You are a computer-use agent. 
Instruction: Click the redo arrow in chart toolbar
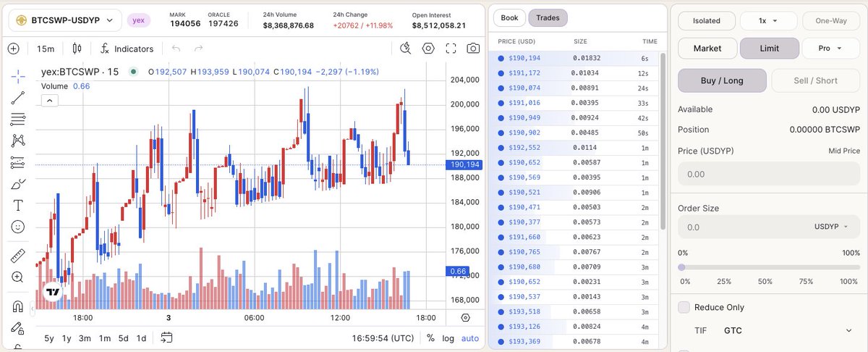[198, 49]
